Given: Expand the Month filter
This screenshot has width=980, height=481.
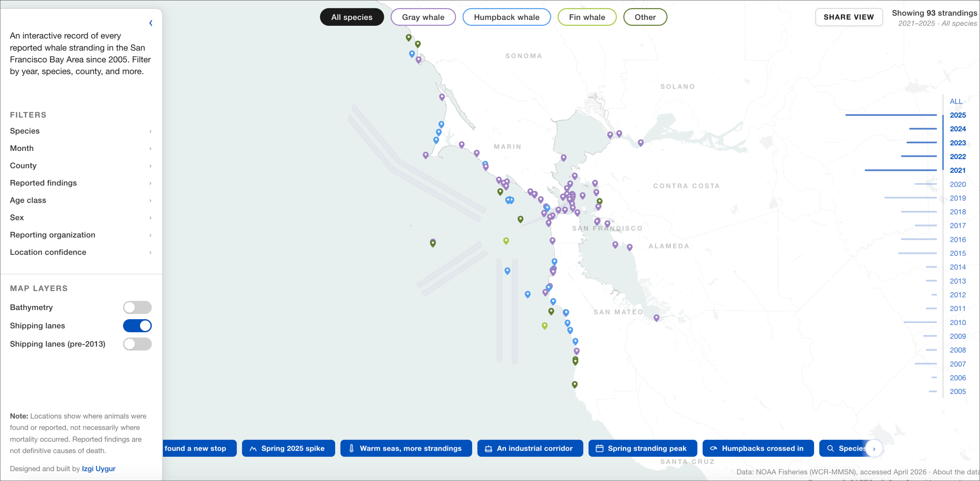Looking at the screenshot, I should coord(81,148).
